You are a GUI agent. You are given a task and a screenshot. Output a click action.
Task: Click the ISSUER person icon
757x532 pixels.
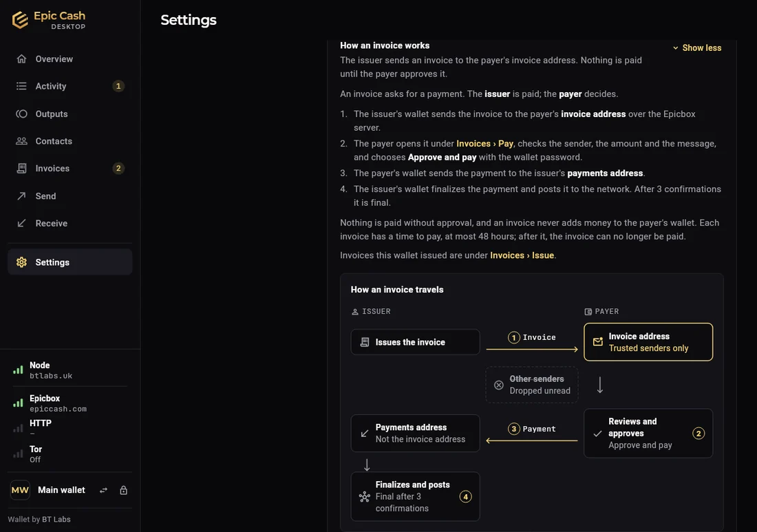point(355,312)
